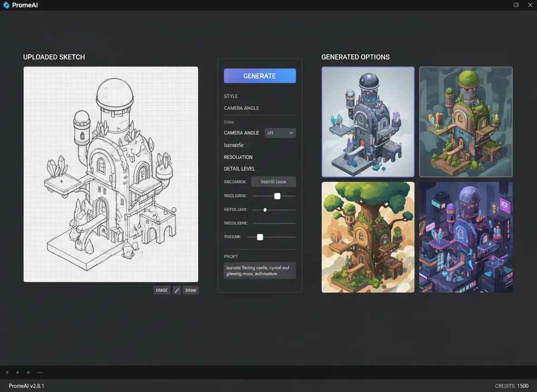Click into the prompt text field
The height and width of the screenshot is (392, 537).
pyautogui.click(x=260, y=271)
